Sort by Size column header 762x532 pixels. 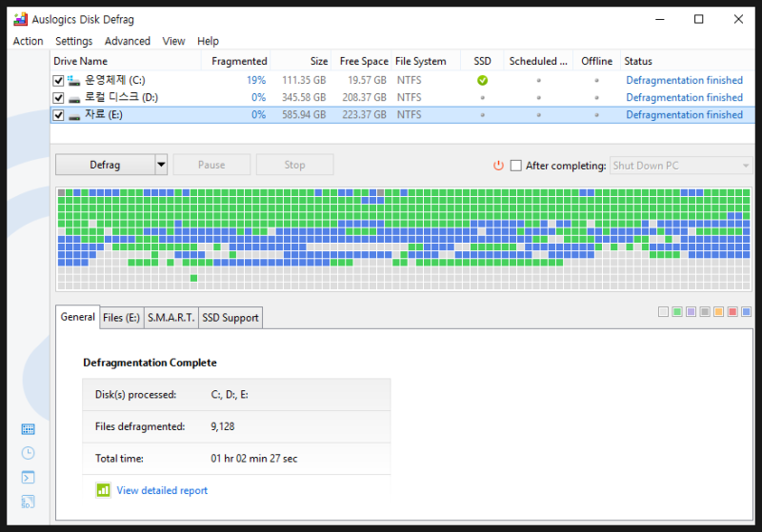coord(301,61)
